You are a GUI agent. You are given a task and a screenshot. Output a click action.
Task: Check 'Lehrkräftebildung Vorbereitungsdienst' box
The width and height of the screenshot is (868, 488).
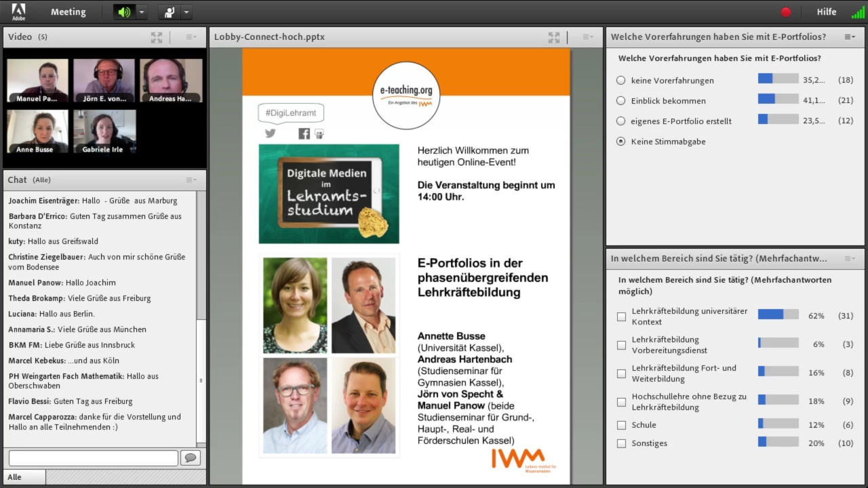(621, 345)
